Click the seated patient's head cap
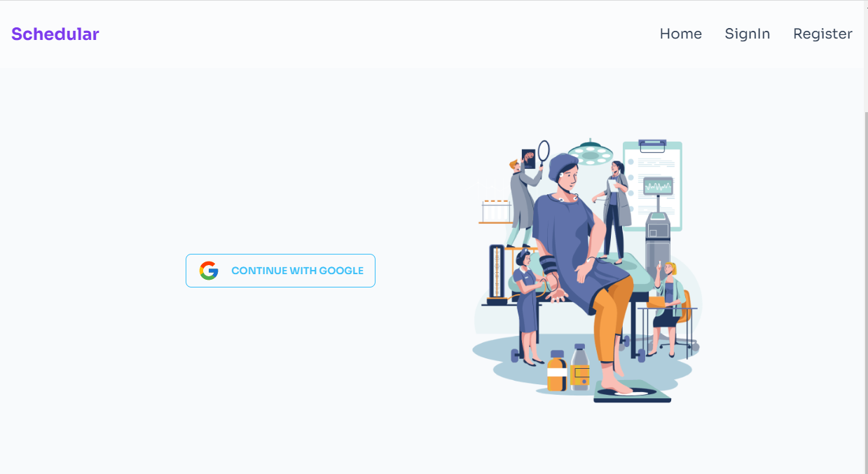 coord(562,166)
